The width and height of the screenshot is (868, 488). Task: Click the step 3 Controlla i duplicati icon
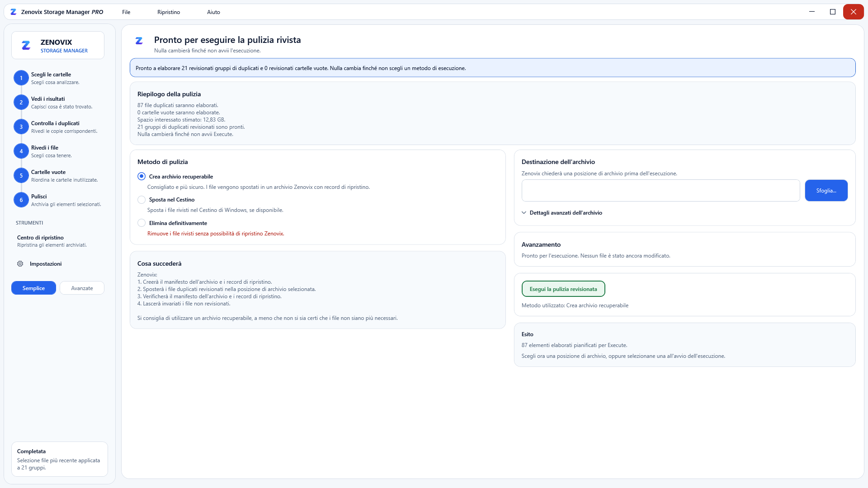[x=21, y=127]
